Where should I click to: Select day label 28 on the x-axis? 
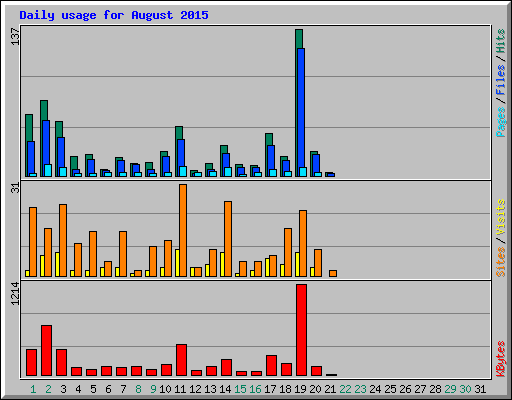[435, 389]
